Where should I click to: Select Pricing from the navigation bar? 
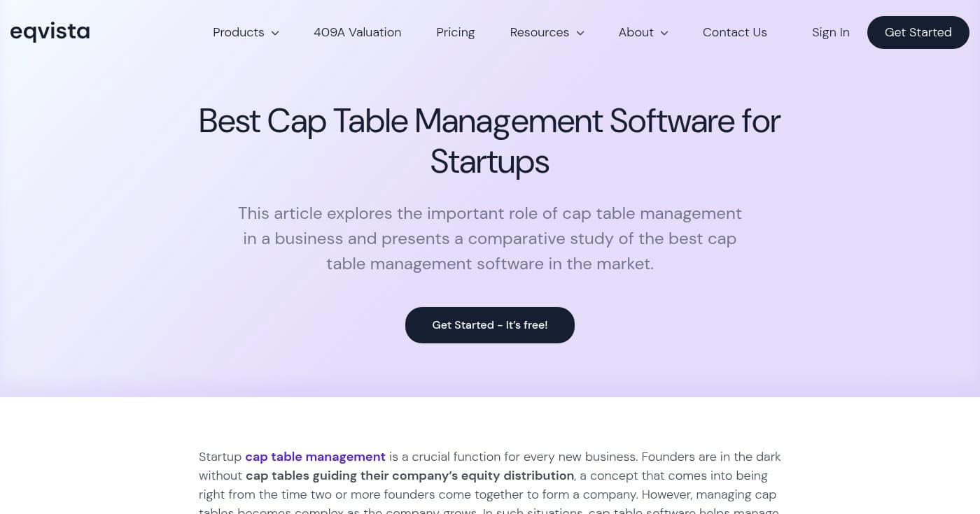pyautogui.click(x=455, y=32)
